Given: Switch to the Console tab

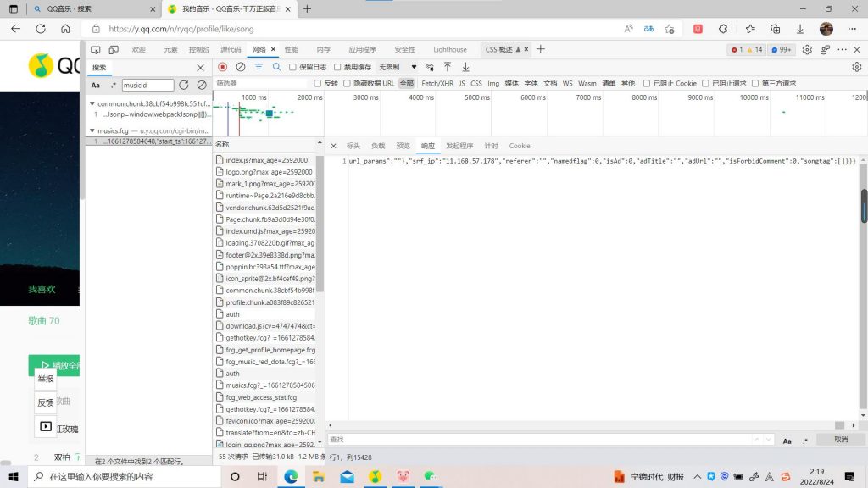Looking at the screenshot, I should (198, 50).
